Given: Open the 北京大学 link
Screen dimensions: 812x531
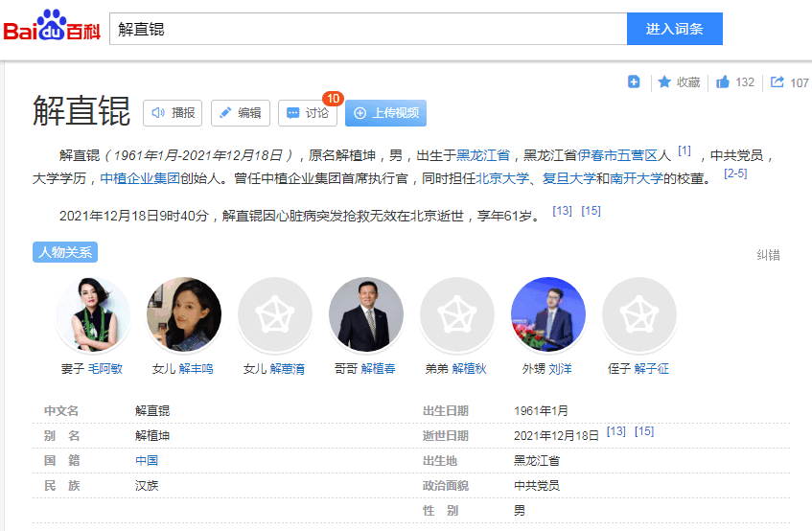Looking at the screenshot, I should [x=502, y=178].
